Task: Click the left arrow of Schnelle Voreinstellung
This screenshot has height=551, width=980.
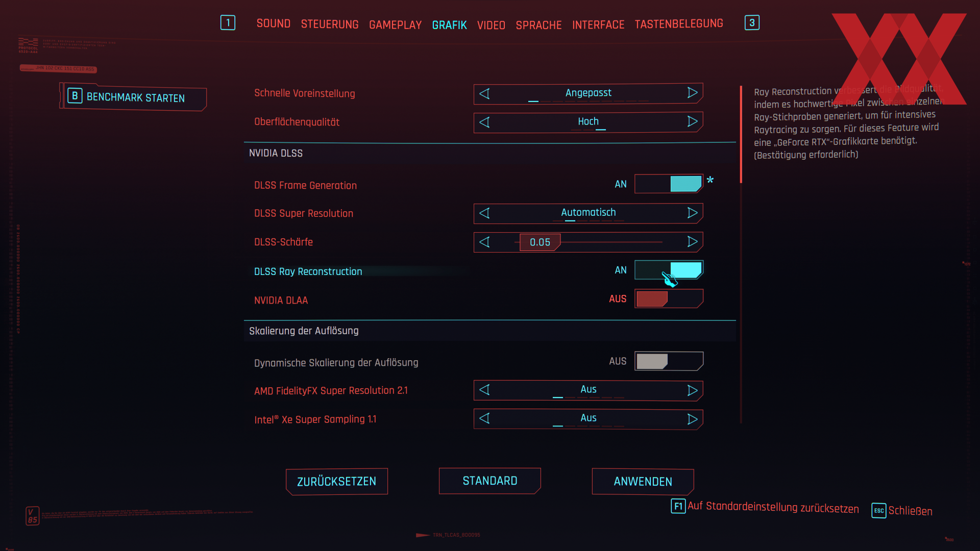Action: point(484,93)
